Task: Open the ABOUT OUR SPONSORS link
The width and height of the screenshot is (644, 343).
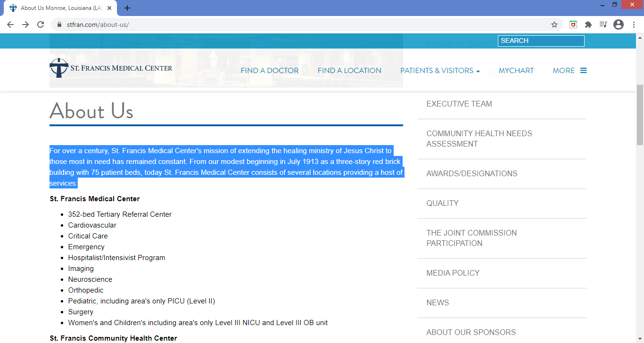Action: click(471, 333)
